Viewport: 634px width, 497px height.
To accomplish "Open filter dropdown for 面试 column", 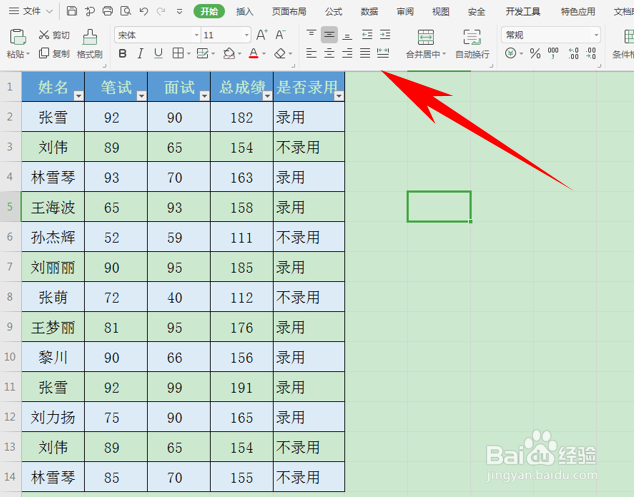I will coord(205,96).
